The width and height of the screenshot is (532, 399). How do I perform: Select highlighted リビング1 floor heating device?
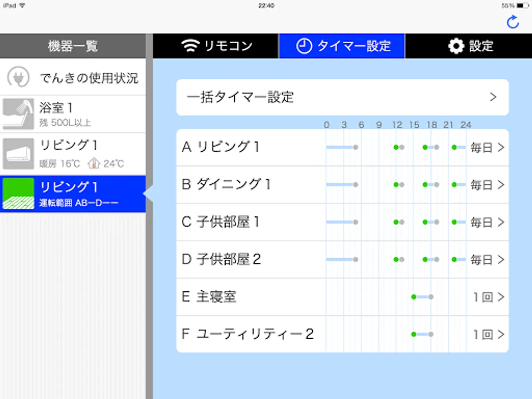click(x=73, y=194)
